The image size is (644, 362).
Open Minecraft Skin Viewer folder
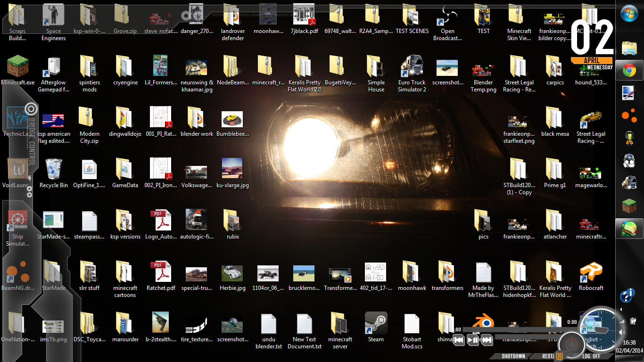point(519,23)
